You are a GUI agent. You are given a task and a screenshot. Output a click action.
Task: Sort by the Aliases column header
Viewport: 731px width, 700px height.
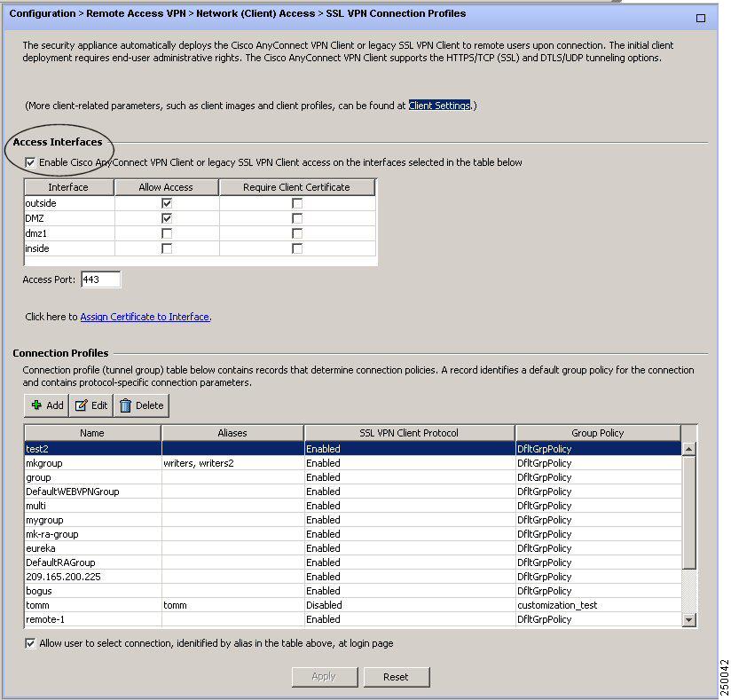coord(232,433)
